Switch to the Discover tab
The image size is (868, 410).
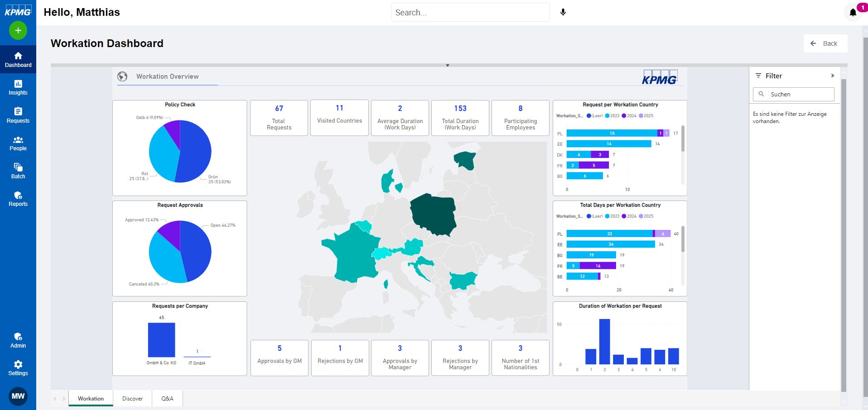point(132,399)
